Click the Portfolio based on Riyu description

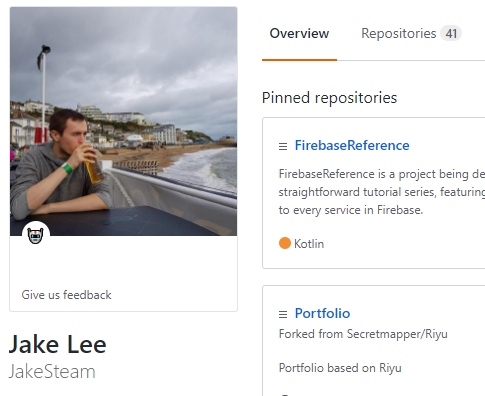point(340,368)
